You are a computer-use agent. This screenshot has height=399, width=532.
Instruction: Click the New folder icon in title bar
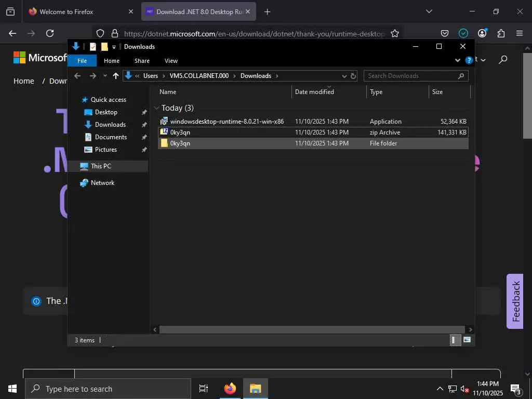[104, 46]
